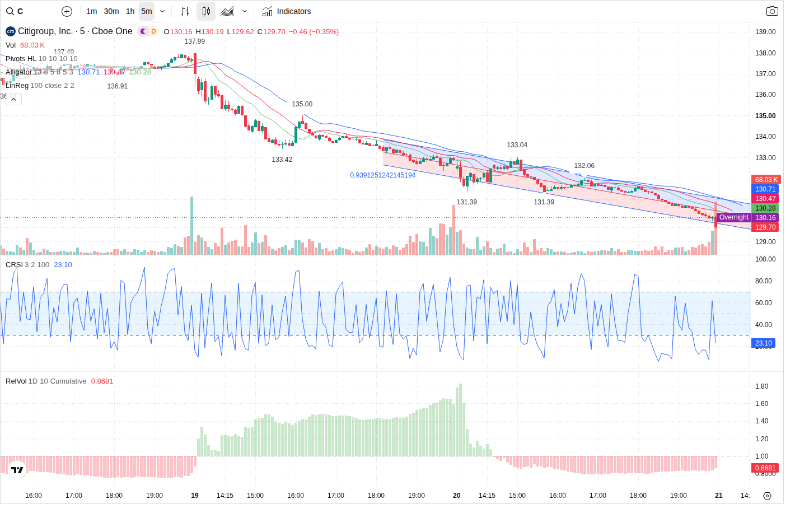Select the LinReg indicator legend
Viewport: 795px width, 532px height.
pos(40,86)
